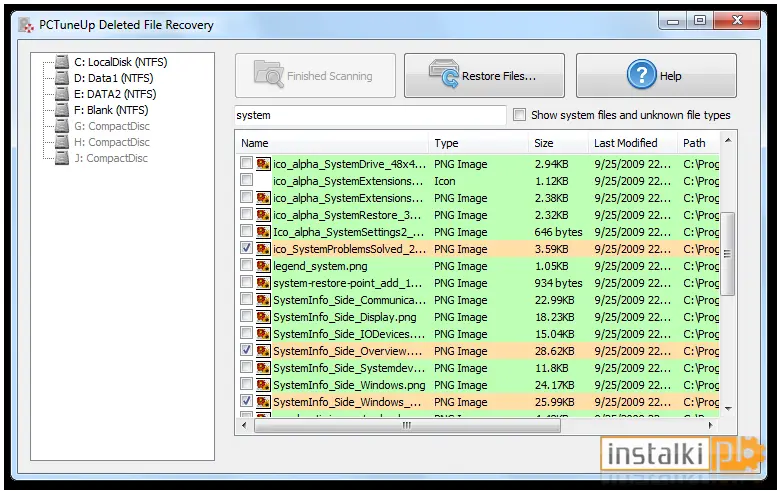Enable Show system files and unknown file types

(x=519, y=115)
